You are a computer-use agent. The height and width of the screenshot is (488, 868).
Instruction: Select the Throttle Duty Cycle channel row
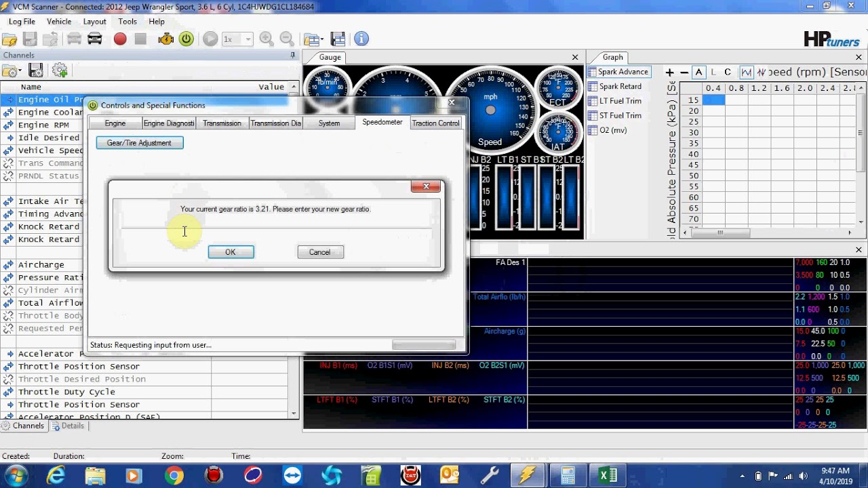click(149, 392)
